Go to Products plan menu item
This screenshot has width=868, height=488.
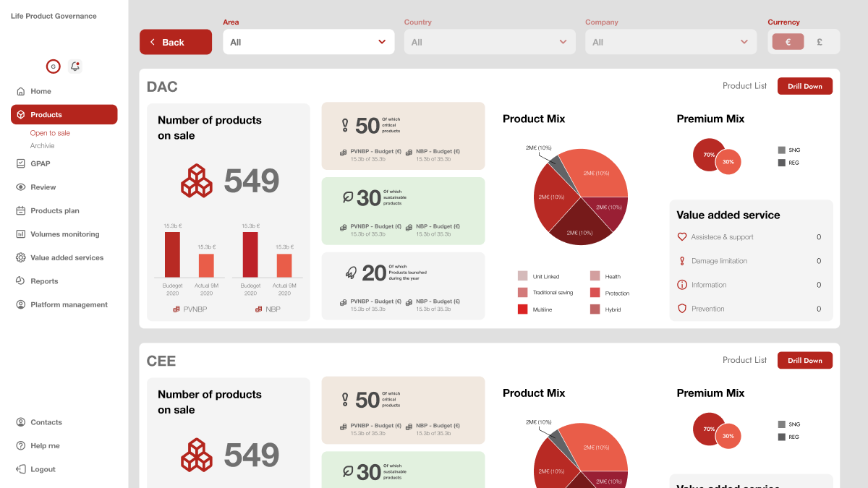(55, 210)
